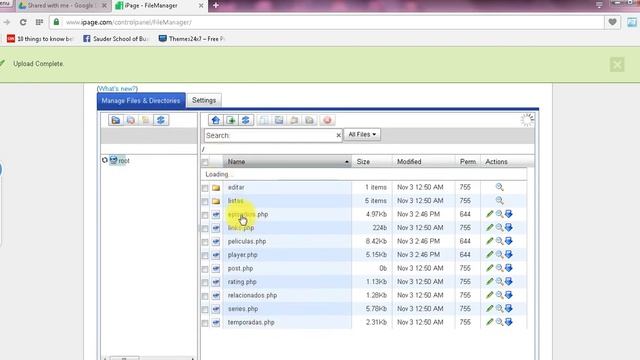Select the iPage - FileManager browser tab
Screen dimensions: 640x360
(159, 6)
